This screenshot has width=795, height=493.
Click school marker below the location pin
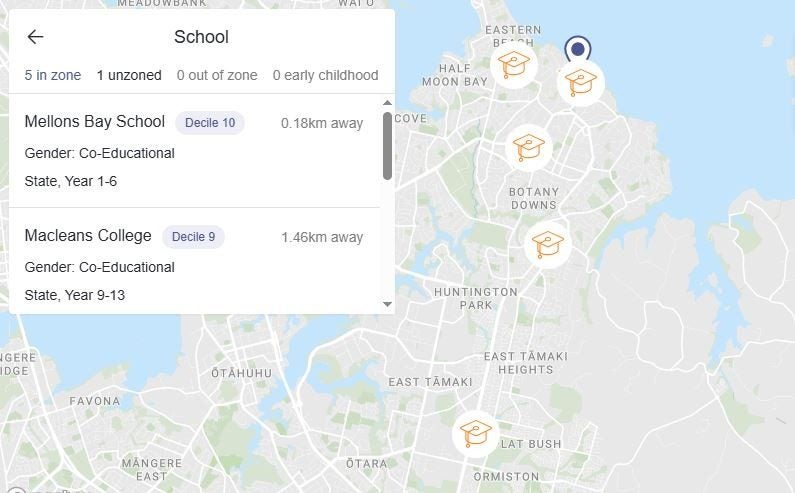[x=581, y=83]
